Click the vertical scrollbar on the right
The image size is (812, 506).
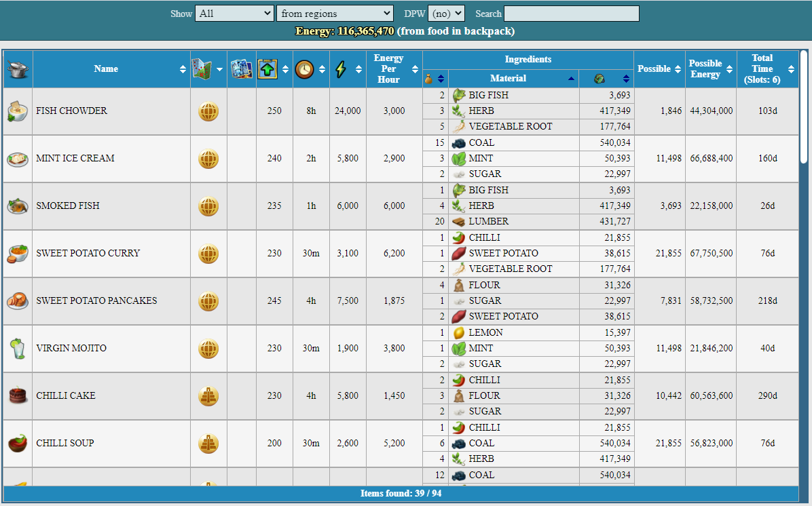point(804,108)
